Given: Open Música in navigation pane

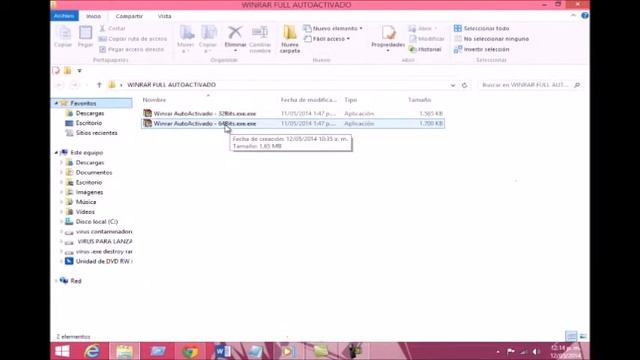Looking at the screenshot, I should (86, 202).
